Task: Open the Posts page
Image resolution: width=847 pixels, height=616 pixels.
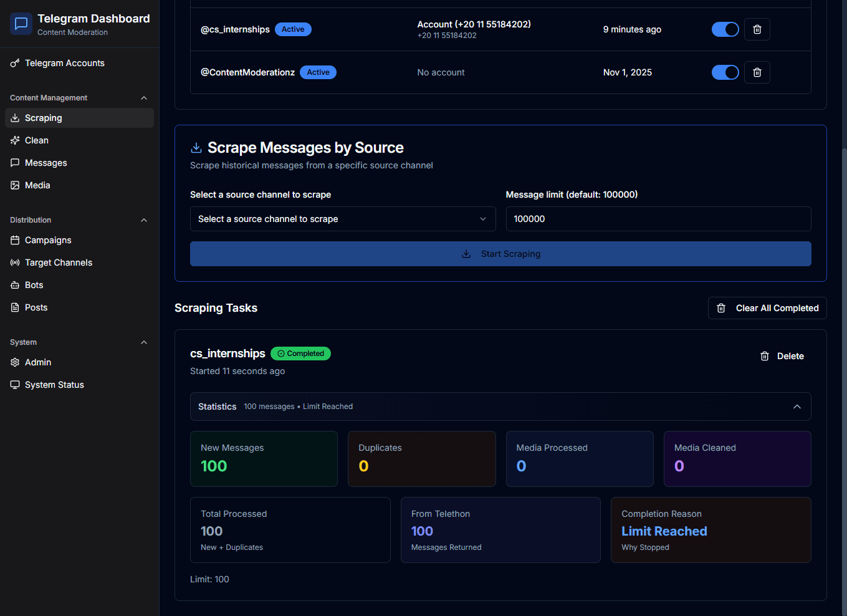Action: click(x=79, y=307)
